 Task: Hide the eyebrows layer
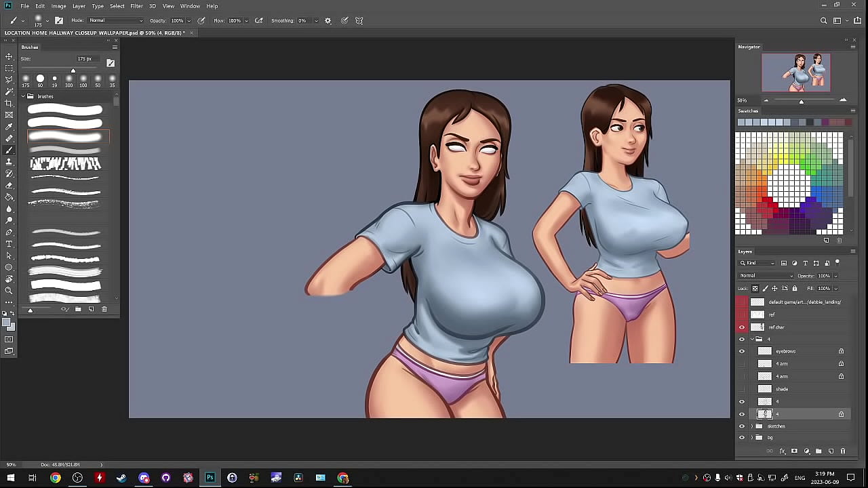pyautogui.click(x=741, y=351)
